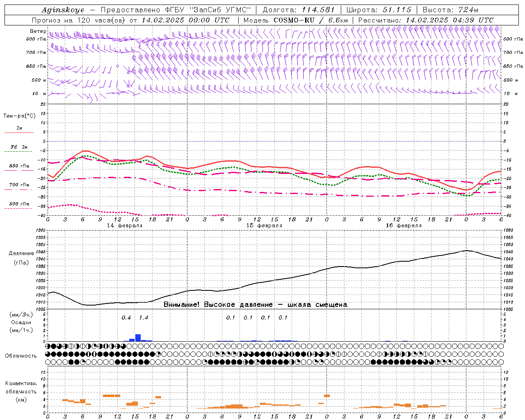Click the date label "14 февраля"

point(125,226)
